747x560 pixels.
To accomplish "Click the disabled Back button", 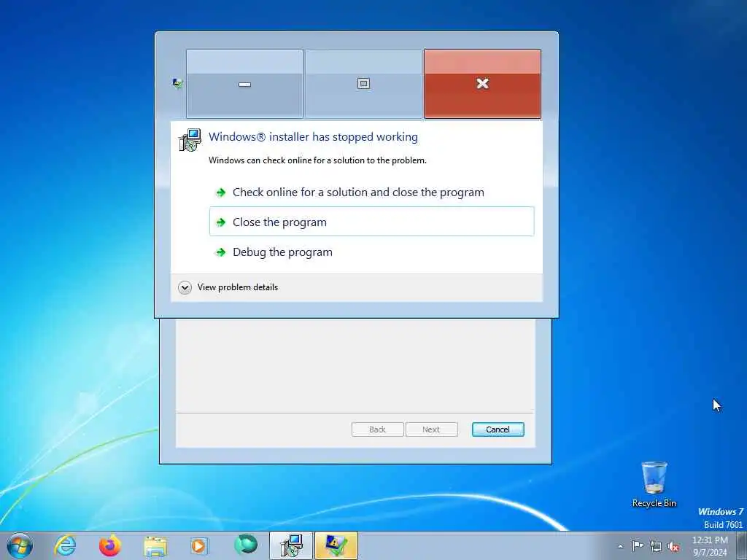I will click(x=377, y=429).
